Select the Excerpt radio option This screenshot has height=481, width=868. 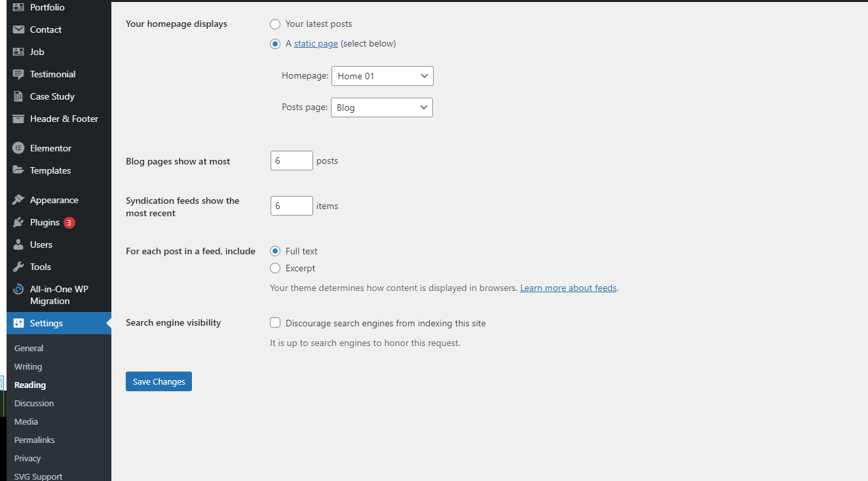tap(275, 268)
